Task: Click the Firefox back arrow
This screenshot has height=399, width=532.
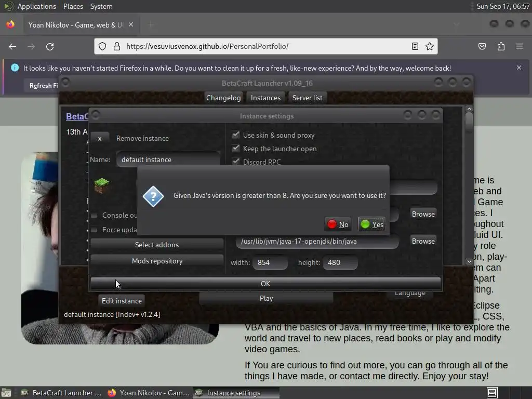Action: tap(12, 46)
